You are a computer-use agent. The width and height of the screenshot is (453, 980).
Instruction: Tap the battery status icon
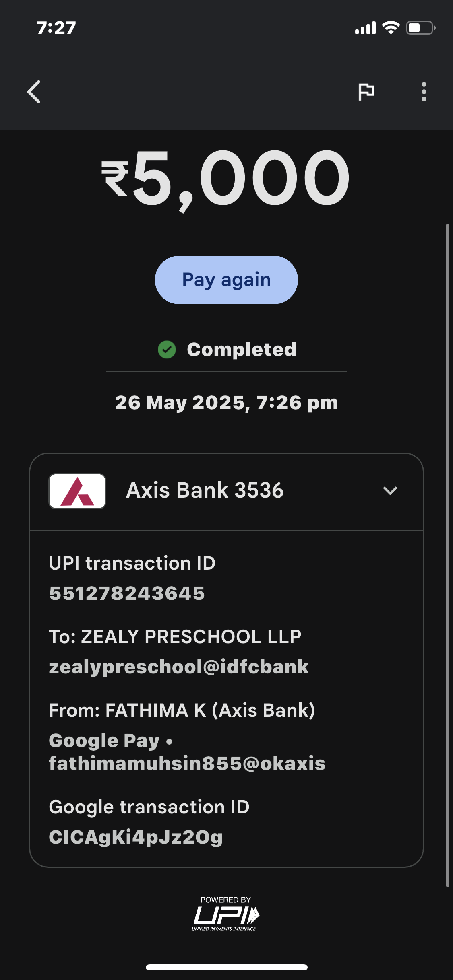[420, 28]
